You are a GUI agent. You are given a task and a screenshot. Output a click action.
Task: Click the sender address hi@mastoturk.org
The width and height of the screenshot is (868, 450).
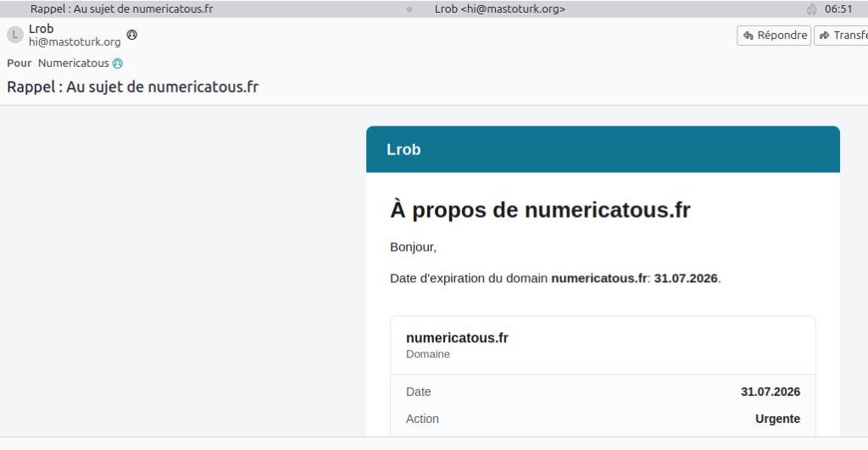point(75,42)
